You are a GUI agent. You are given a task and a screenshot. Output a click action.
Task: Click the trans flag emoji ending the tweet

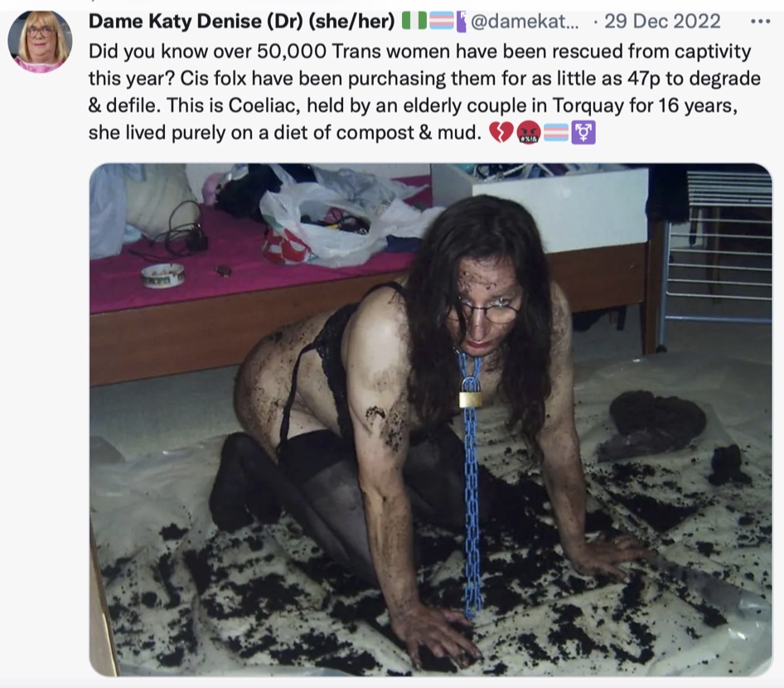[556, 133]
